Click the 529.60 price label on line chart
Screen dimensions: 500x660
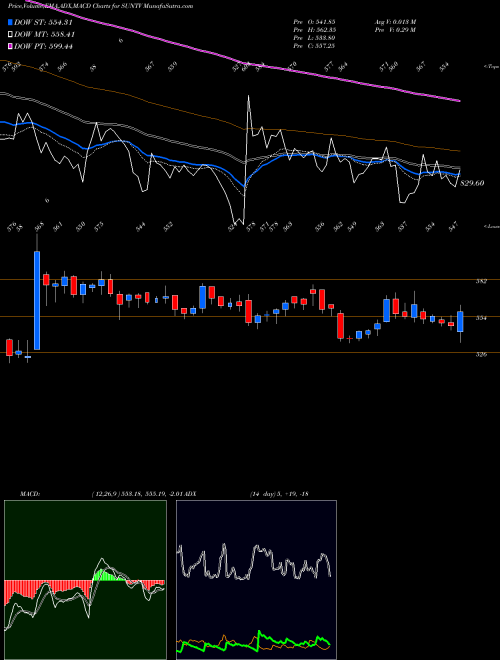[472, 183]
